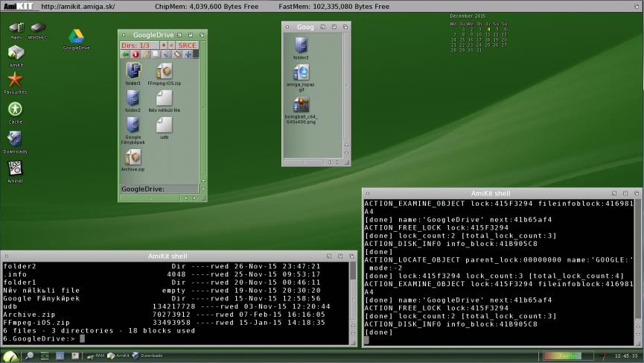This screenshot has width=644, height=363.
Task: Open the AmiKIT menu in the title bar
Action: click(x=18, y=6)
